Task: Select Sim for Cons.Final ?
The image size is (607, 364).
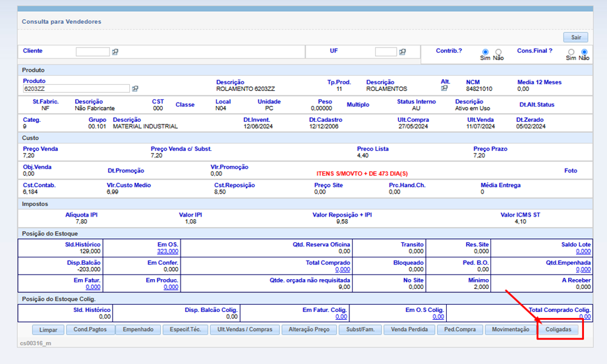Action: 571,52
